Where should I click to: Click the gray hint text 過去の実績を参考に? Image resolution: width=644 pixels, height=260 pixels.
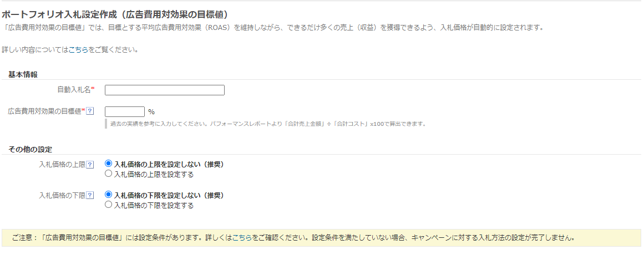tap(267, 124)
